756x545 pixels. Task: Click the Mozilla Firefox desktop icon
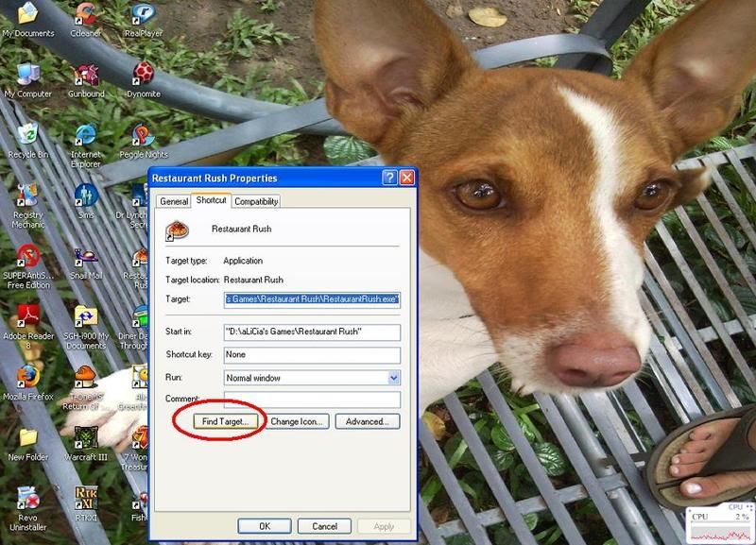click(x=28, y=378)
